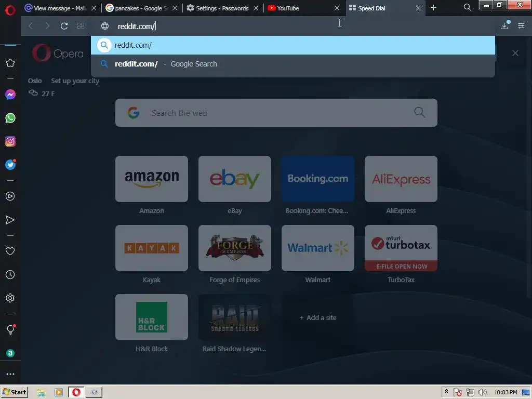The height and width of the screenshot is (399, 532).
Task: Click the search magnifier in web search box
Action: coord(419,112)
